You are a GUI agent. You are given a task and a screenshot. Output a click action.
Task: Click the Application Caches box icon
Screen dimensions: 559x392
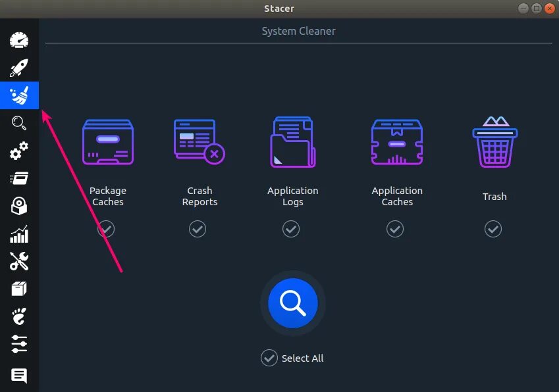pyautogui.click(x=397, y=143)
